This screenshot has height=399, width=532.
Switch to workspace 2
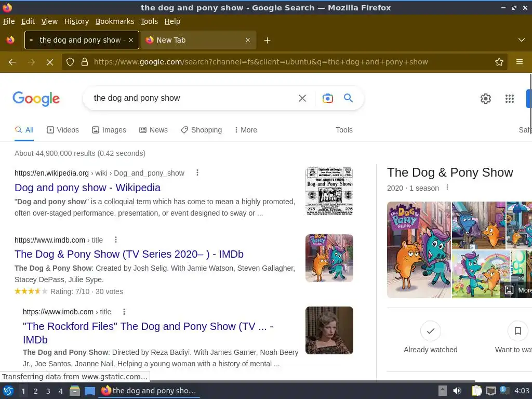pos(36,391)
